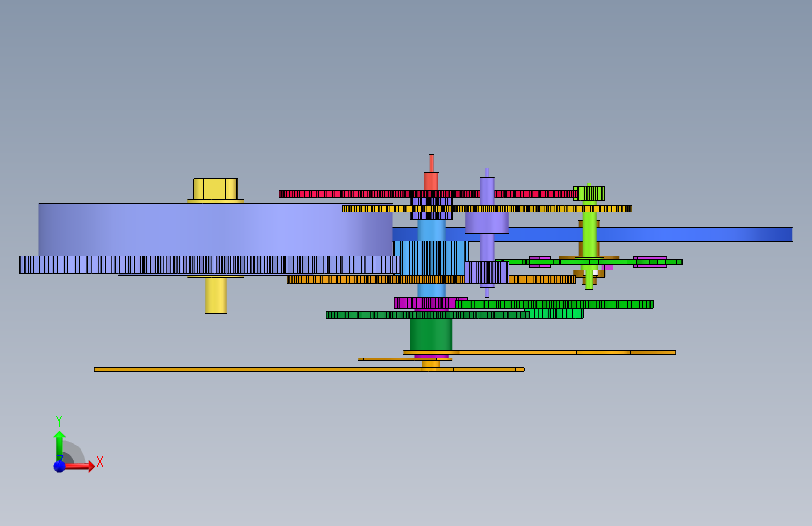Click the 'X' axis label

pyautogui.click(x=100, y=461)
